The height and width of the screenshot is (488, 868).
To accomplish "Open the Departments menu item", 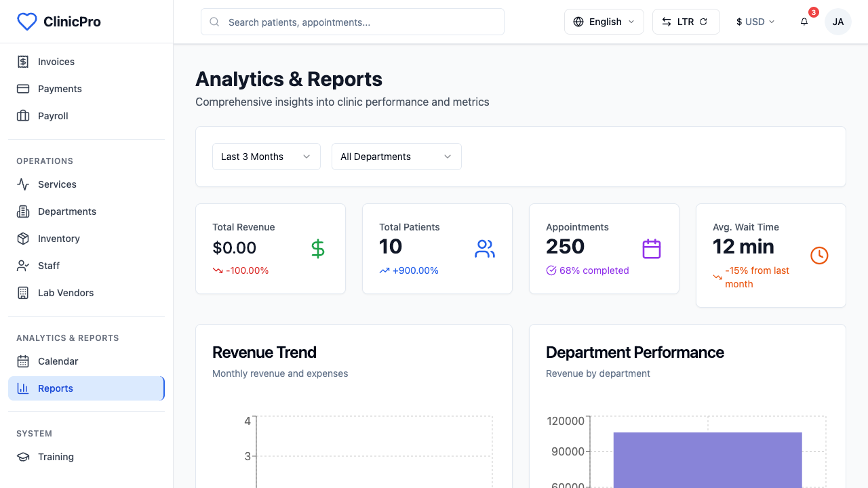I will click(87, 211).
